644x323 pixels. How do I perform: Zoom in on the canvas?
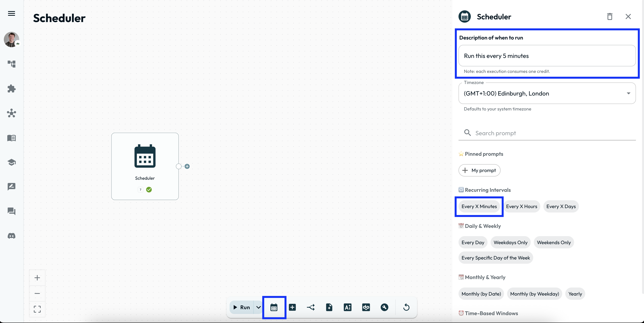37,278
